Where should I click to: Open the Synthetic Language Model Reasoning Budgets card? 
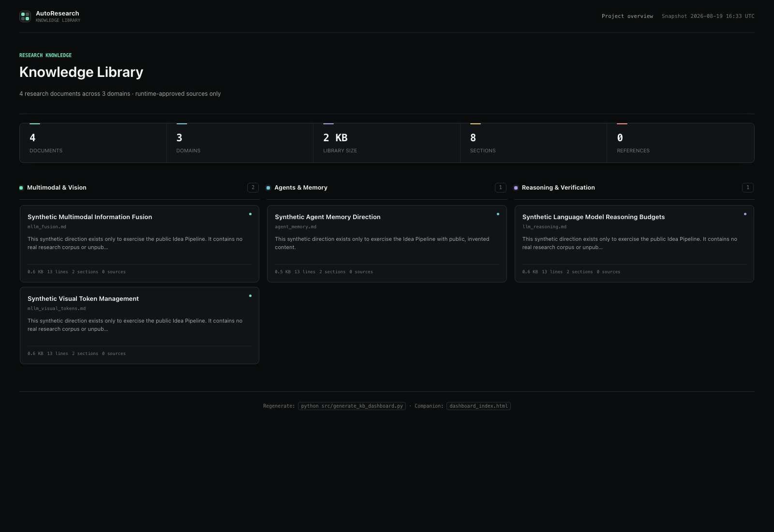[x=634, y=244]
